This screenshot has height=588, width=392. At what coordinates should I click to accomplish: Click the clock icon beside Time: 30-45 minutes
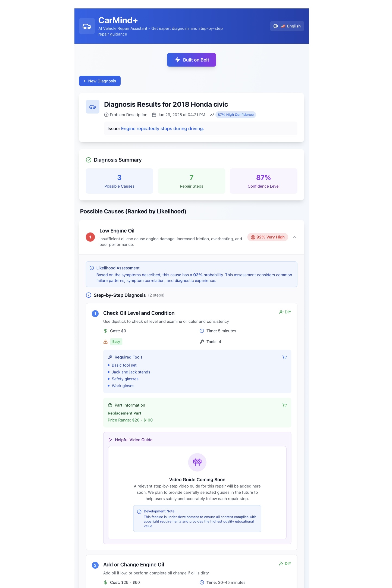point(202,582)
